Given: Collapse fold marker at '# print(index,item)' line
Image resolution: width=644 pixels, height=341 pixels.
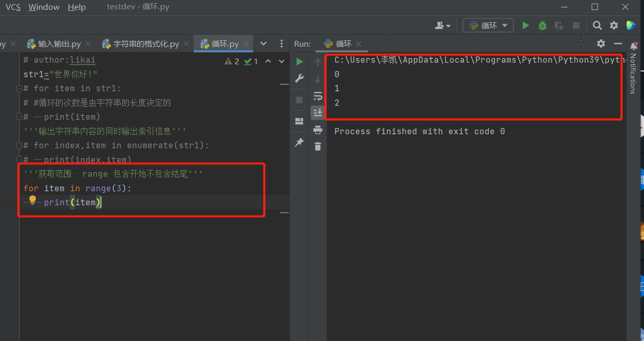Looking at the screenshot, I should (19, 160).
